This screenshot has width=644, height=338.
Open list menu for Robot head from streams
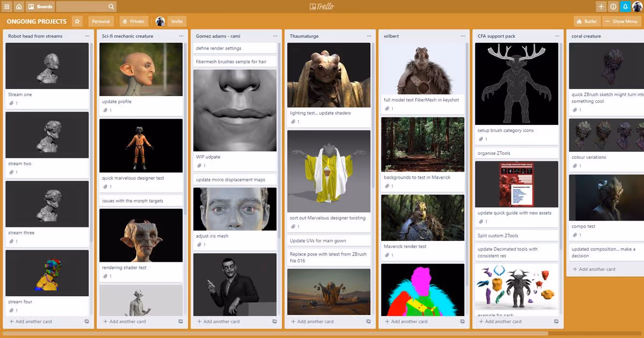click(87, 36)
